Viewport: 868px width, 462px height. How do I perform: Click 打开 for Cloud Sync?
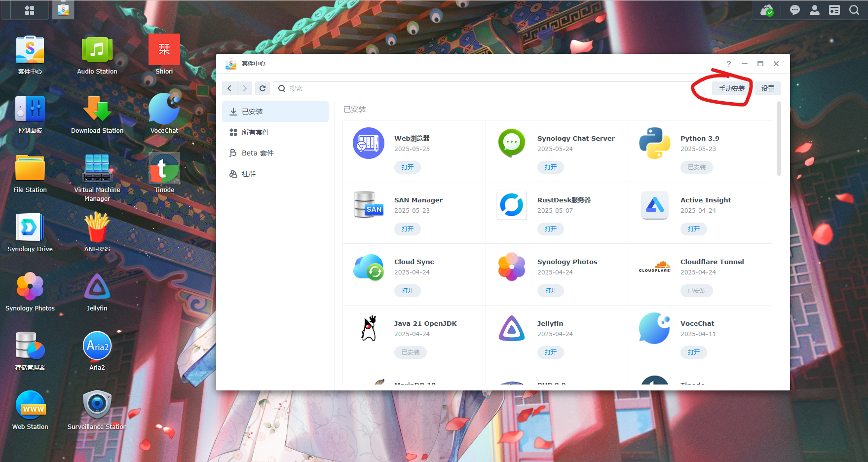408,291
